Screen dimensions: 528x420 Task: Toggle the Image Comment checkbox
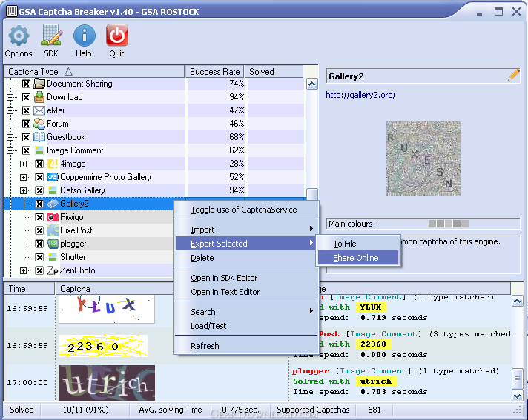26,150
